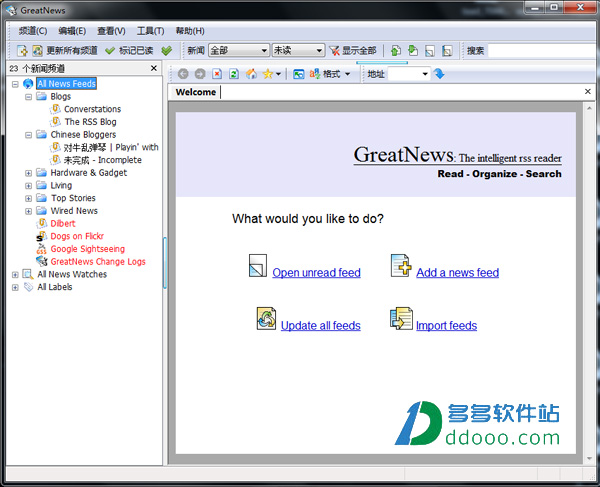Open the 全部 news filter dropdown
The width and height of the screenshot is (600, 487).
[x=239, y=50]
